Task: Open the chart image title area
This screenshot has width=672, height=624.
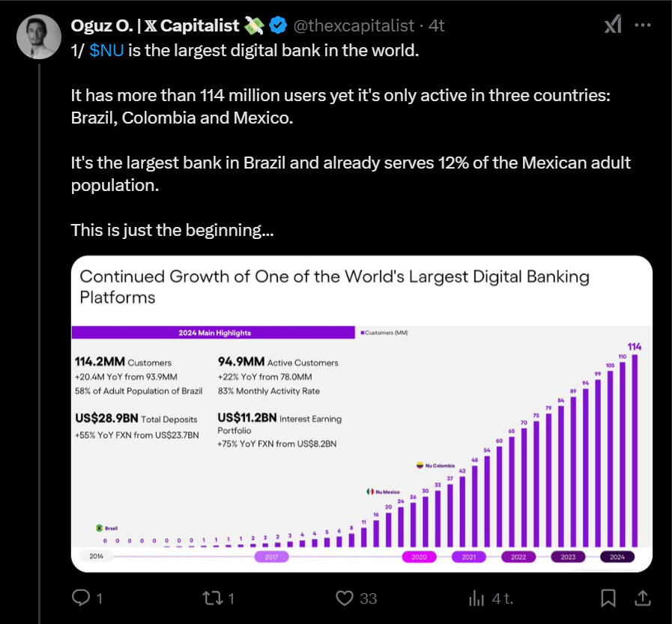Action: pyautogui.click(x=335, y=286)
